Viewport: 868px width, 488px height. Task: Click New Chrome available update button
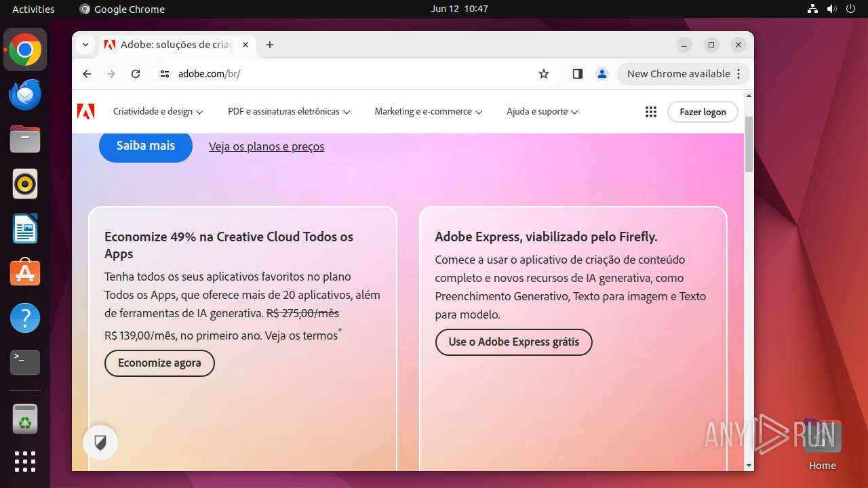point(684,74)
